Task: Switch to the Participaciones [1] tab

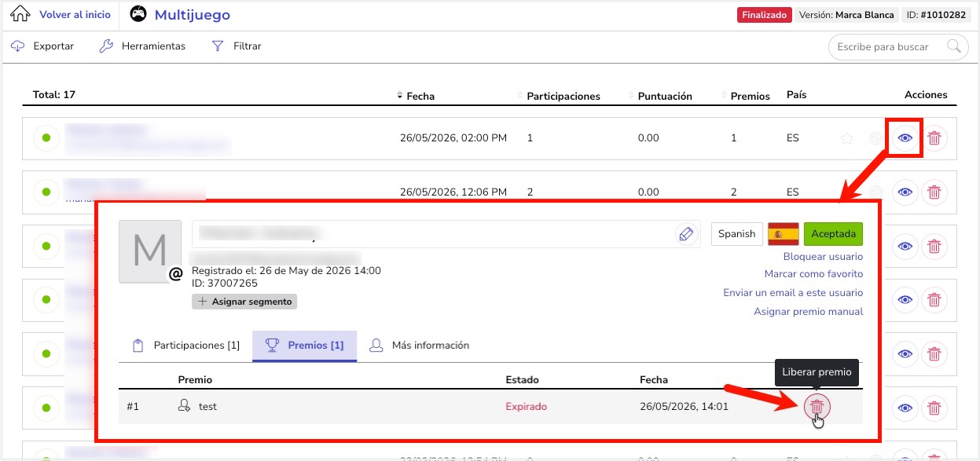Action: 185,346
